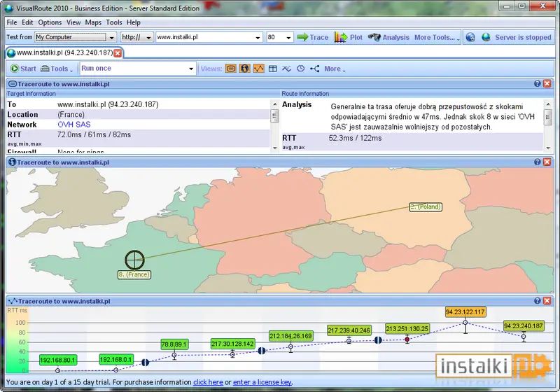
Task: Select hop label 94.23.122.117 in graph
Action: [x=465, y=311]
